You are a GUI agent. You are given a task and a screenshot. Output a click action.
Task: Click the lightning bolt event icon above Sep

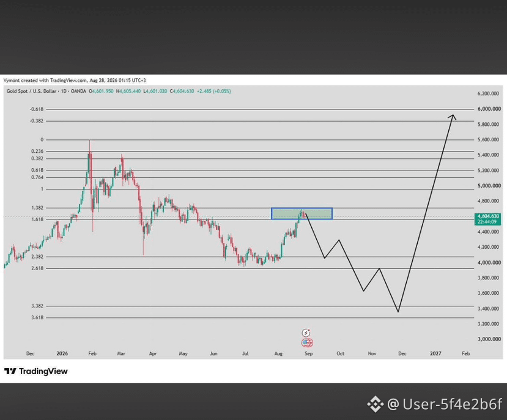306,333
